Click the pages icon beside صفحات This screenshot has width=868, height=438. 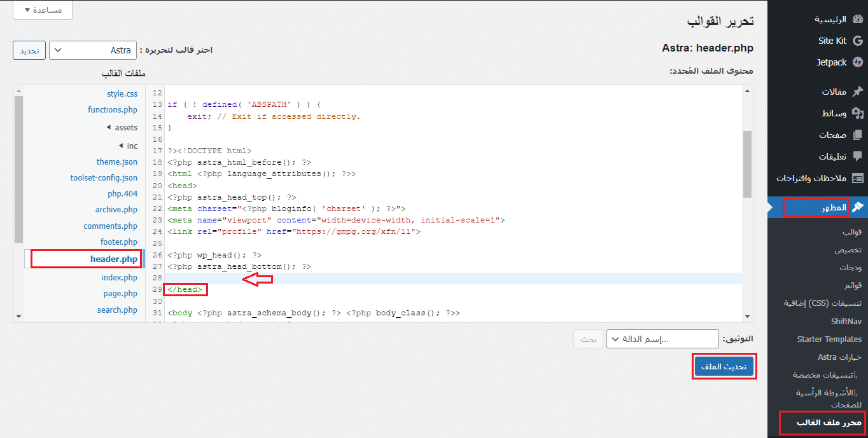coord(857,135)
